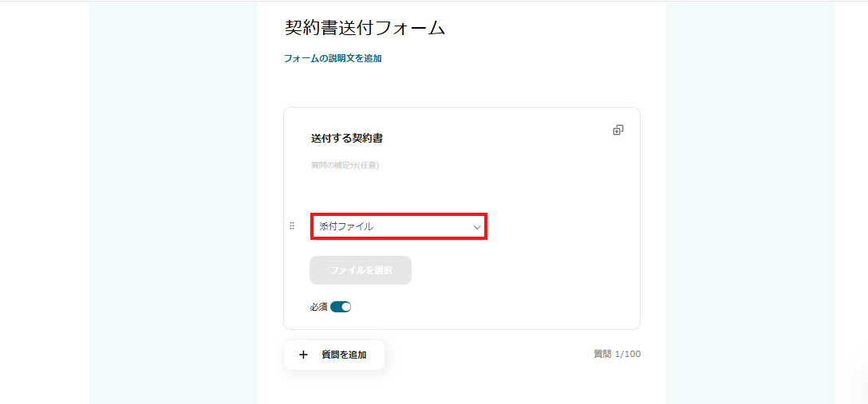The image size is (868, 404).
Task: Click the 質問 1/100 counter text
Action: coord(617,354)
